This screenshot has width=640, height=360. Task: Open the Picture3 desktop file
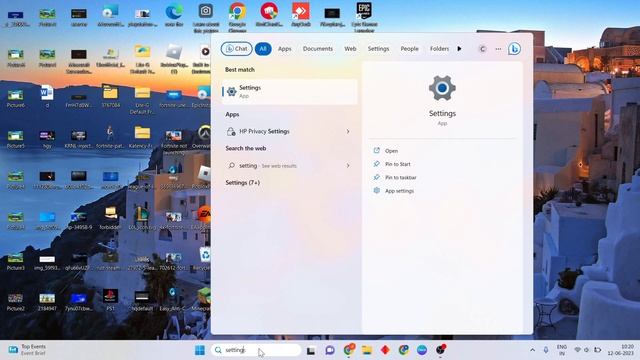[x=16, y=261]
